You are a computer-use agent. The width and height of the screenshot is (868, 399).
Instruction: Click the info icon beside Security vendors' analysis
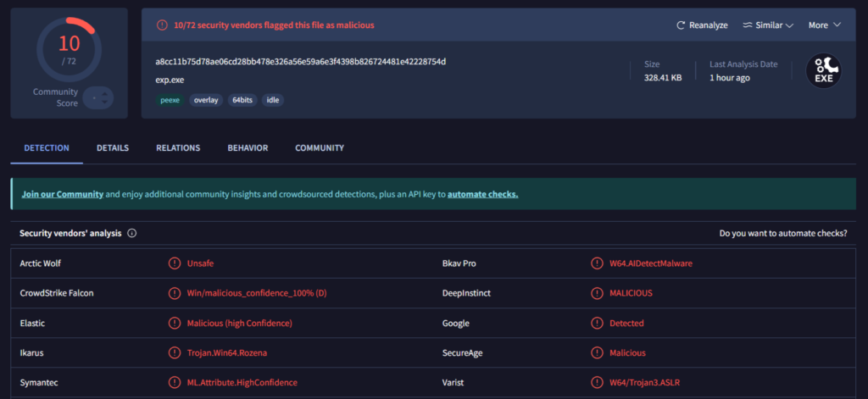tap(132, 233)
